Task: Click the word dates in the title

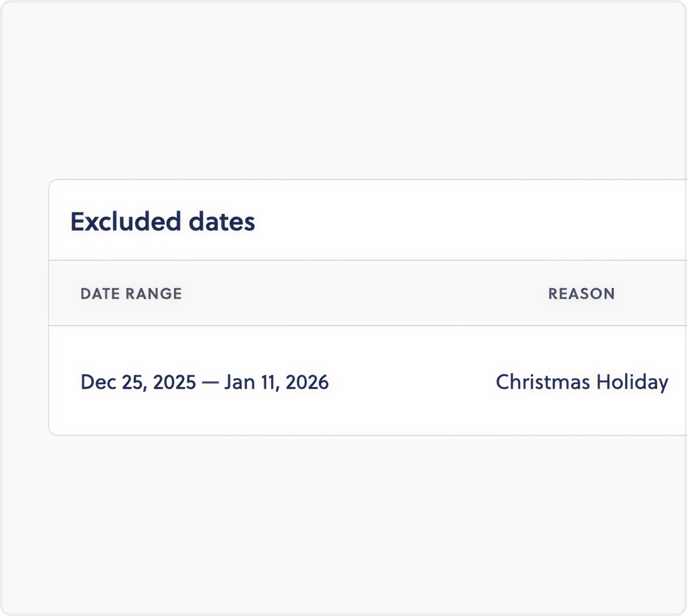Action: [x=222, y=222]
